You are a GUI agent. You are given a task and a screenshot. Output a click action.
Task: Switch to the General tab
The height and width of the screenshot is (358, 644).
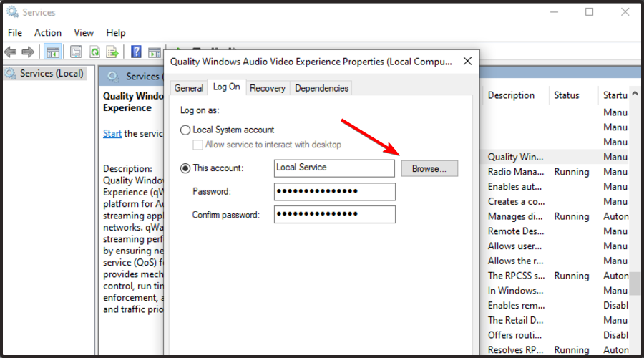pos(188,88)
